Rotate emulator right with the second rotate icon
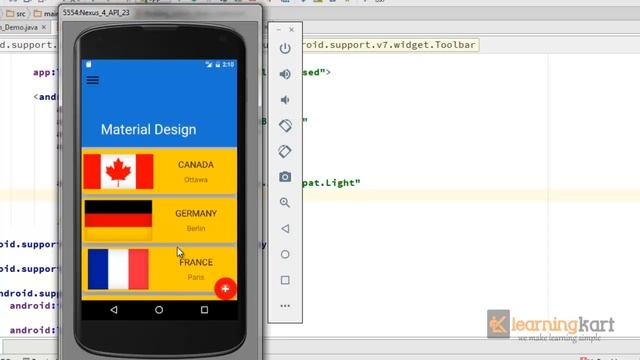The width and height of the screenshot is (640, 360). (285, 151)
